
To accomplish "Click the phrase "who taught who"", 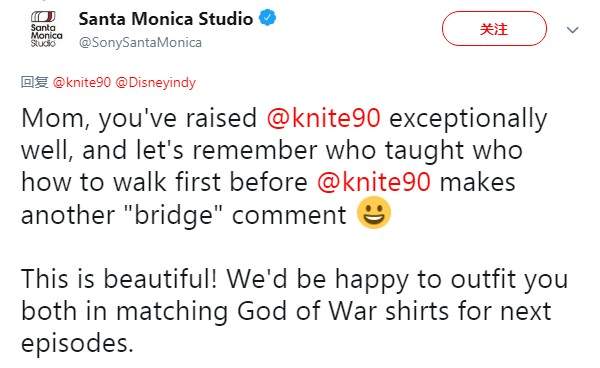I will pos(424,151).
